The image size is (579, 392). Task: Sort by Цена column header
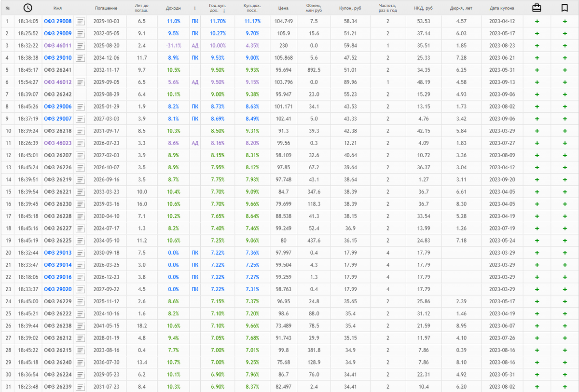pos(284,8)
